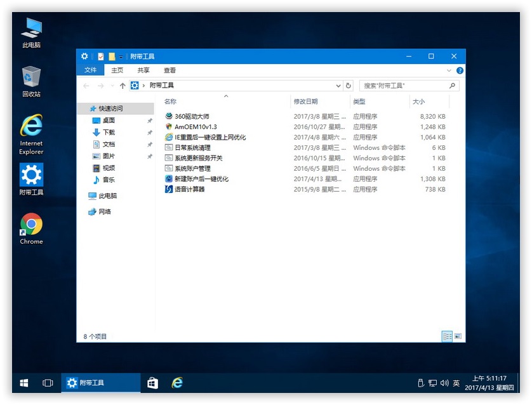This screenshot has height=405, width=532.
Task: Go back with the back arrow
Action: 86,86
